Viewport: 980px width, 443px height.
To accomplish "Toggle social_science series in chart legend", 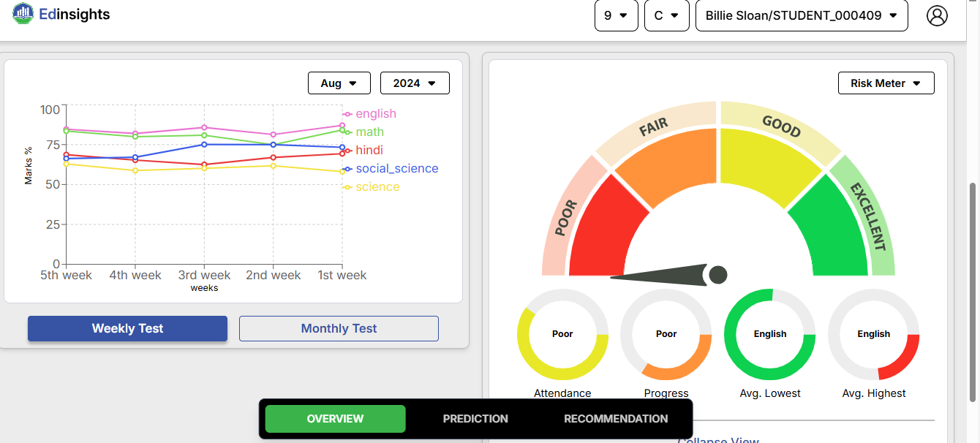I will tap(396, 169).
